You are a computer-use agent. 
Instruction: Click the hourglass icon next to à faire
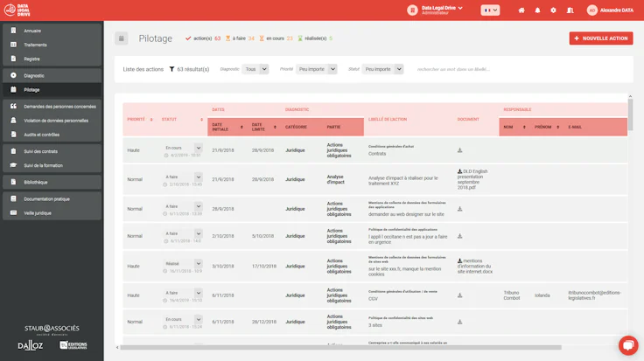[x=228, y=38]
